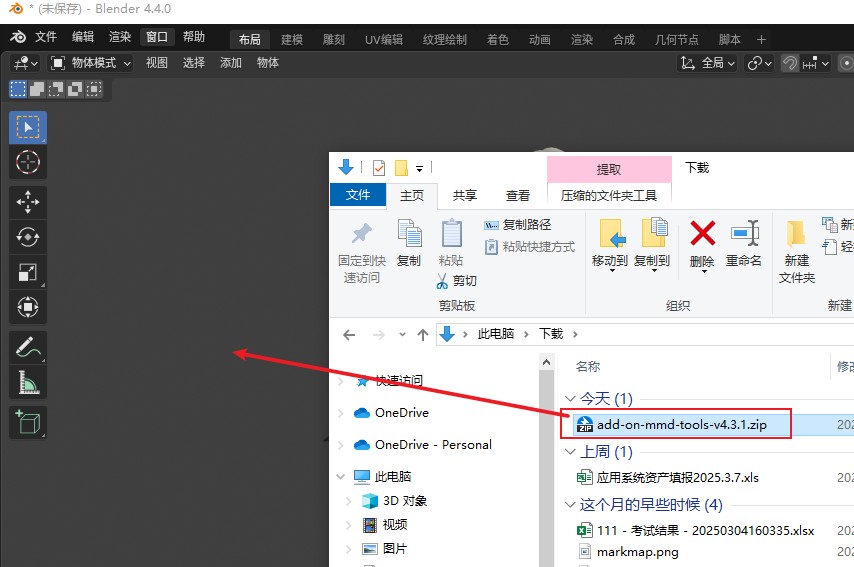Click Paste shortcut in Explorer ribbon
This screenshot has height=567, width=854.
530,247
